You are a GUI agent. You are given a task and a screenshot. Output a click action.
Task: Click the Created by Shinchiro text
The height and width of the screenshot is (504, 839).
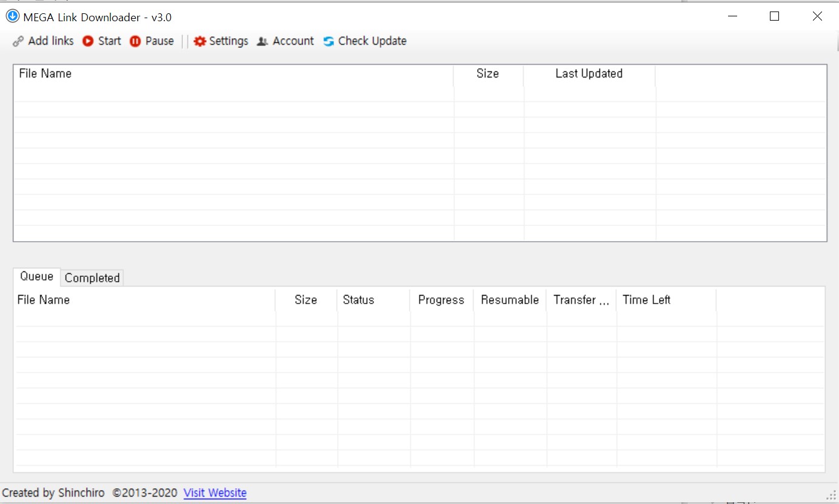pyautogui.click(x=54, y=493)
